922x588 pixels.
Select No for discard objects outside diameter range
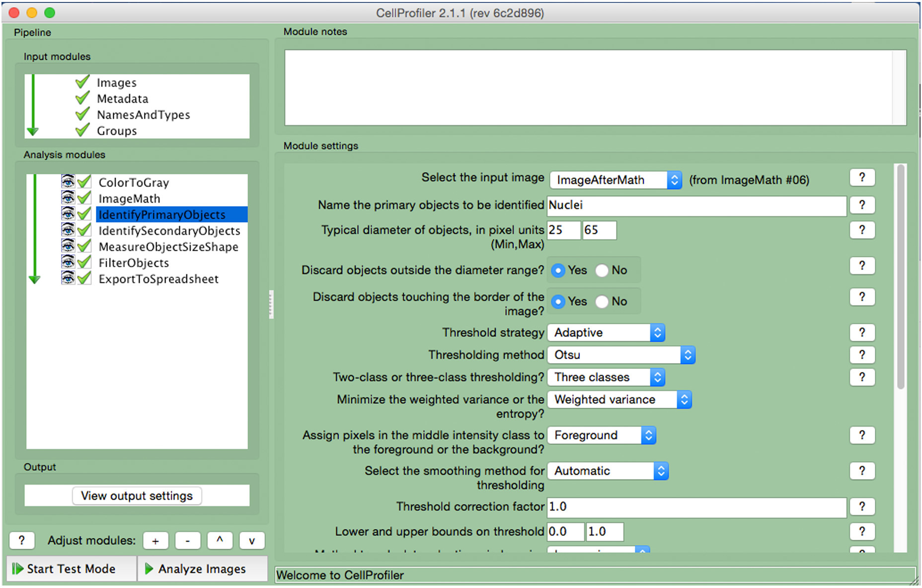pyautogui.click(x=602, y=271)
